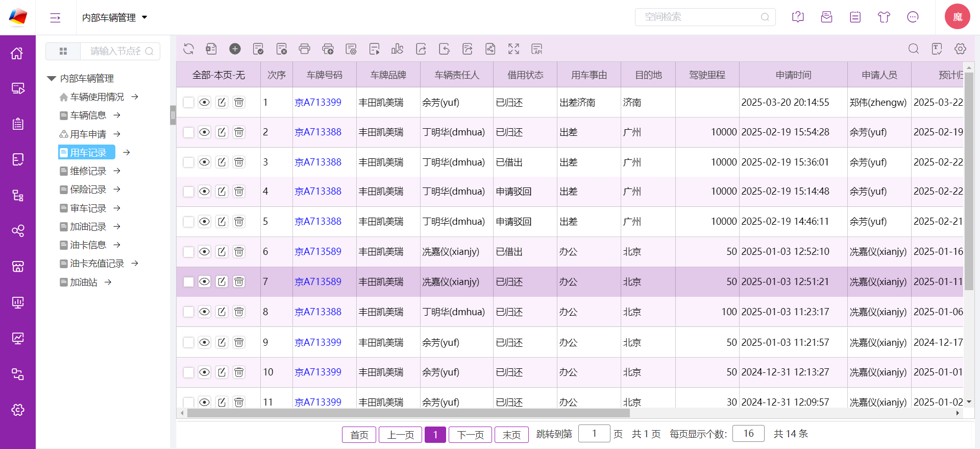980x449 pixels.
Task: Click arrow next to 用车记录
Action: coord(127,152)
